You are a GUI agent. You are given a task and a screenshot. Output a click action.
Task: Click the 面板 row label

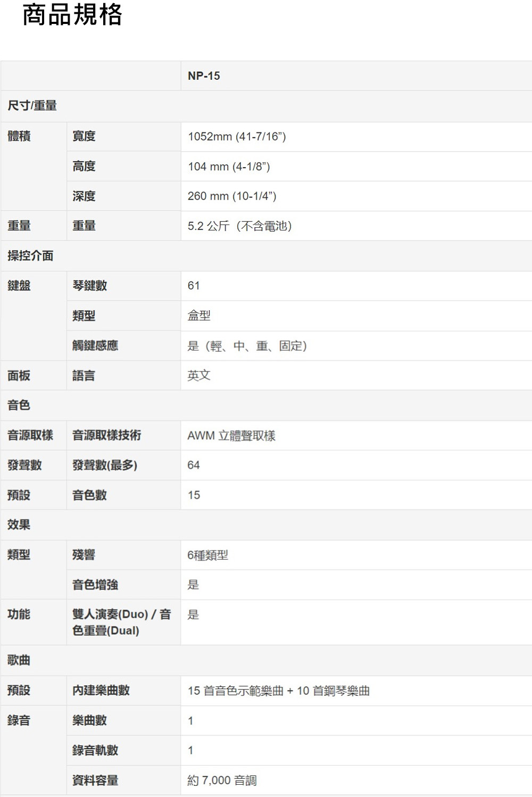(19, 376)
